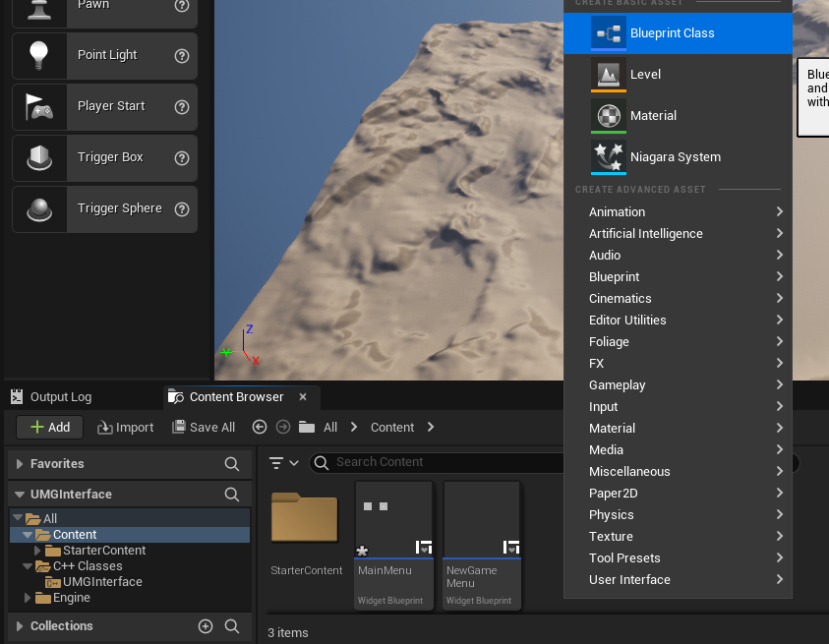Search within the Favorites section
829x644 pixels.
coord(231,464)
